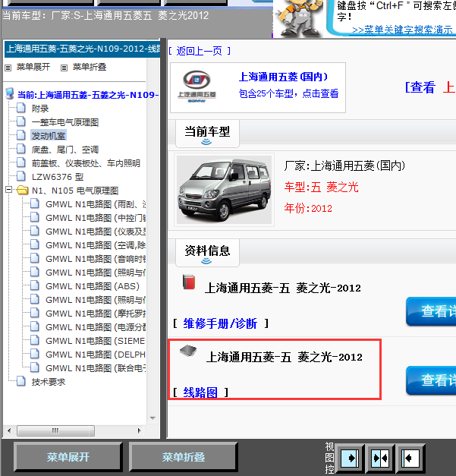Viewport: 456px width, 476px height.
Task: Click the document icon next to 附录
Action: coord(21,108)
